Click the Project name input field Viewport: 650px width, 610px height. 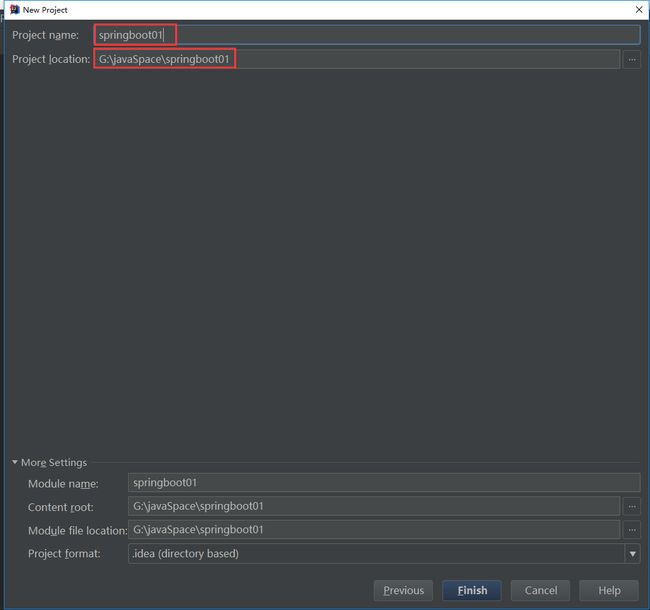[x=367, y=35]
